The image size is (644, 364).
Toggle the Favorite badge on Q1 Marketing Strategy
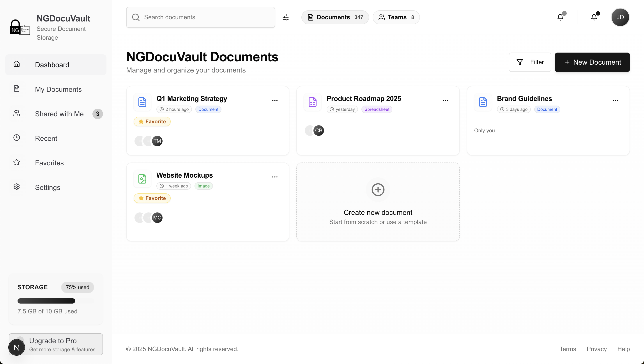tap(152, 122)
